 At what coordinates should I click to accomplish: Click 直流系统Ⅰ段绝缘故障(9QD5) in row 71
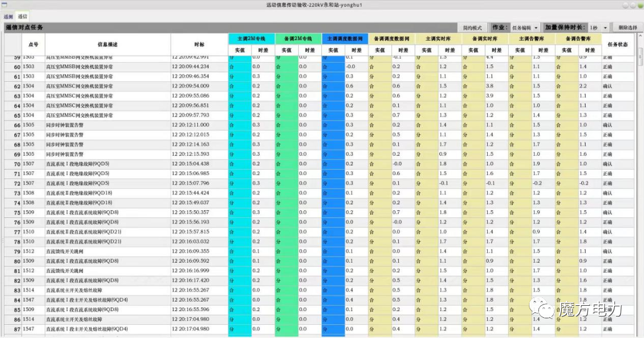[78, 174]
